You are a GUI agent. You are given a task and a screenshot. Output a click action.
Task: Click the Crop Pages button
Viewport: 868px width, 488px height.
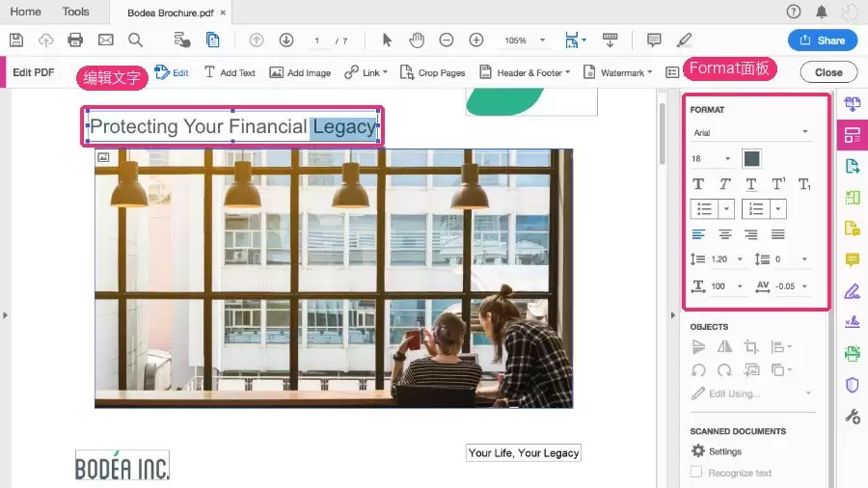point(432,72)
